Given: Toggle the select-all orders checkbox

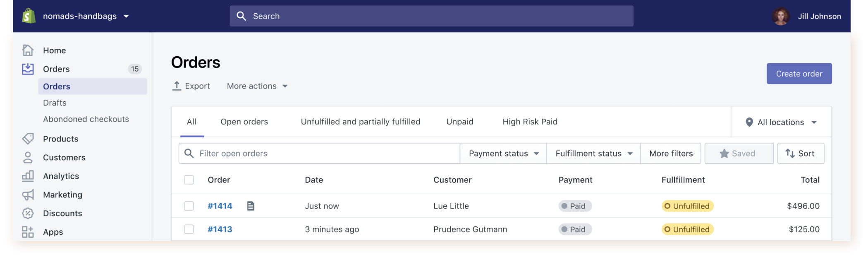Looking at the screenshot, I should [189, 180].
